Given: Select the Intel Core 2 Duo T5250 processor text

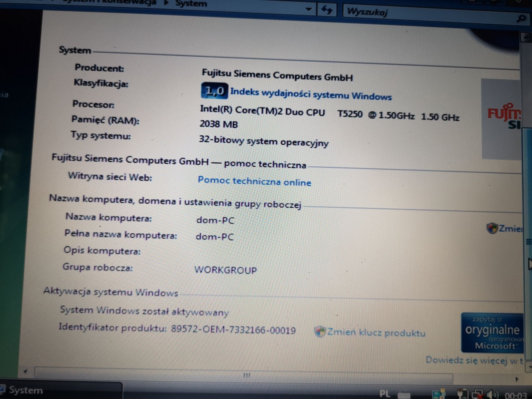Looking at the screenshot, I should pos(330,113).
